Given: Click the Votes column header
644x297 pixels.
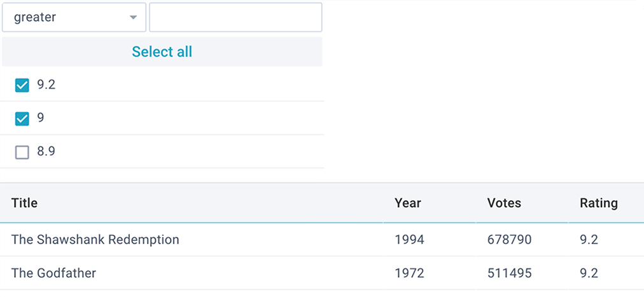Looking at the screenshot, I should coord(504,203).
